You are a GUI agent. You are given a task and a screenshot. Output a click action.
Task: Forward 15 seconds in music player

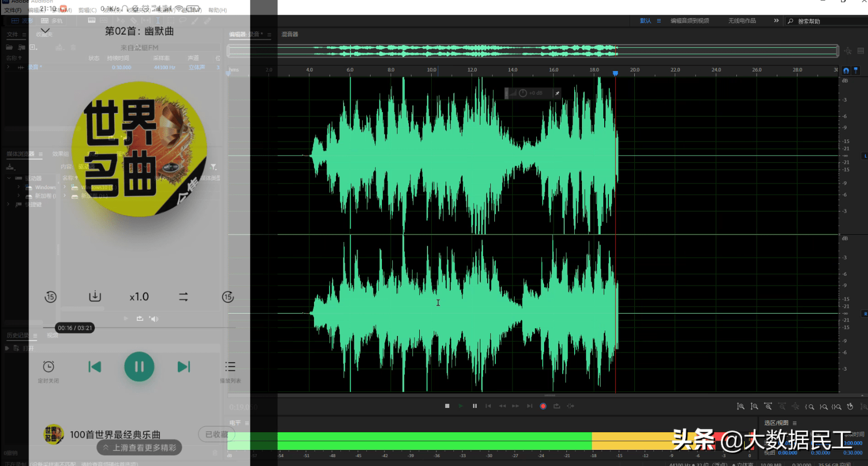pos(228,297)
